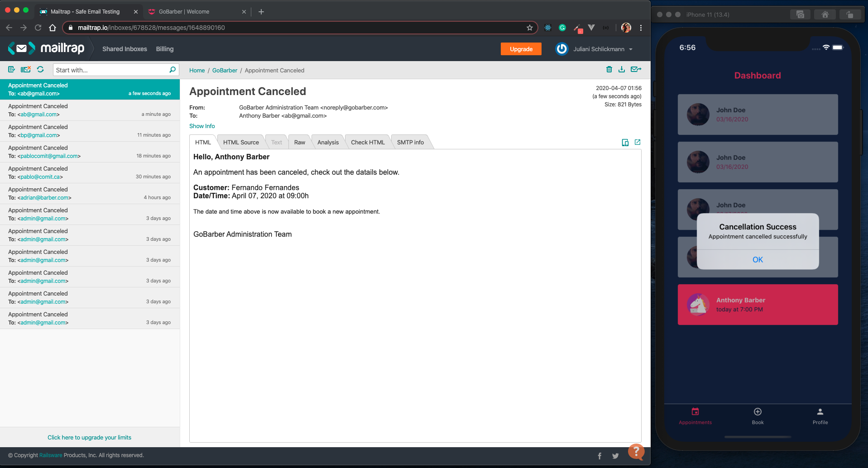Open message to adrian@barber.com
The height and width of the screenshot is (468, 868).
coord(90,194)
